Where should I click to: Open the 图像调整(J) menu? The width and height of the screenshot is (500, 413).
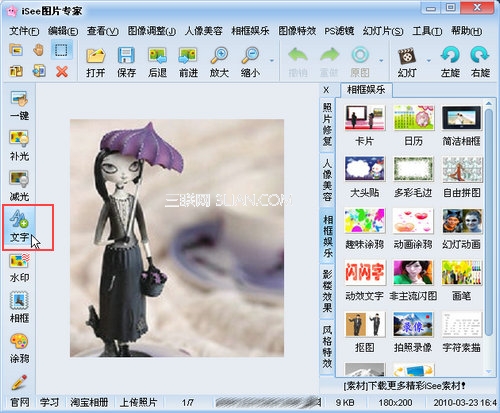pos(152,31)
